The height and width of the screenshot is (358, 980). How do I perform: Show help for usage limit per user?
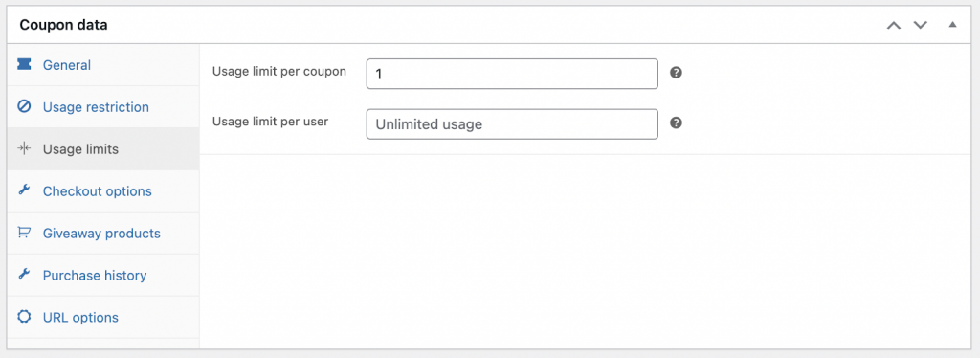click(x=676, y=123)
